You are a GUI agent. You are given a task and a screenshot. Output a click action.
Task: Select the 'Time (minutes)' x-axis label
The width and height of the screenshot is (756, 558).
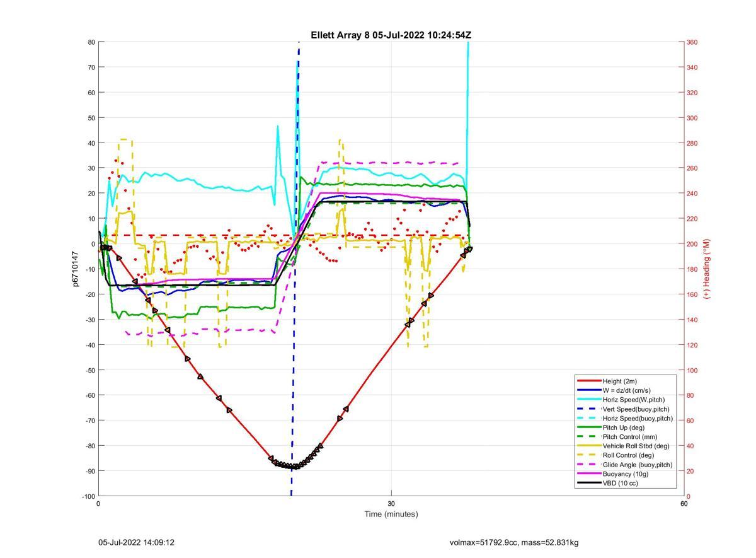[x=391, y=514]
